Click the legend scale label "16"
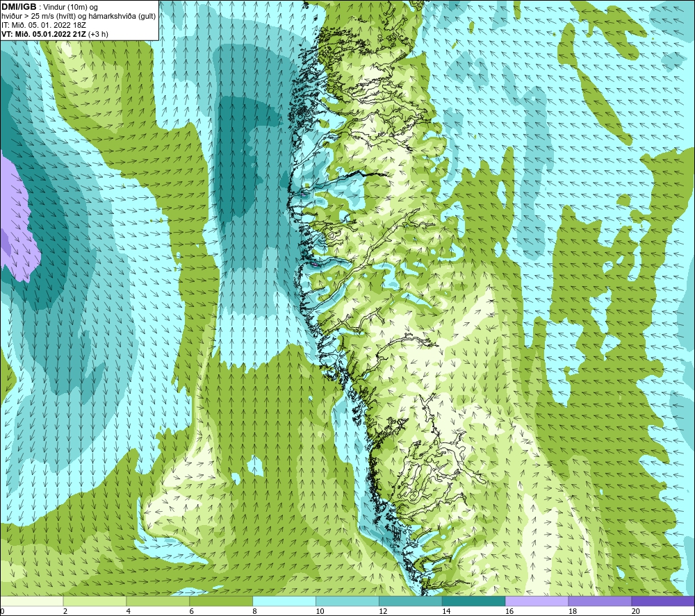 pyautogui.click(x=509, y=611)
